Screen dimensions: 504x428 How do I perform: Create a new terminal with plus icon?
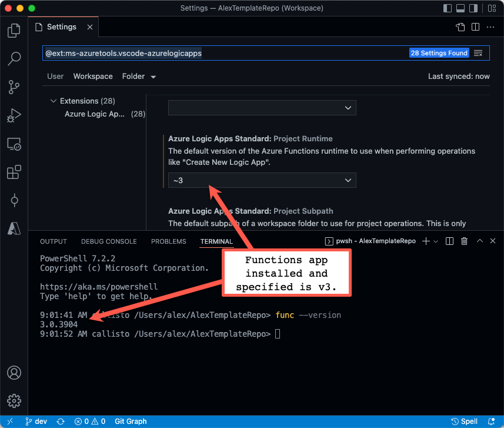426,241
